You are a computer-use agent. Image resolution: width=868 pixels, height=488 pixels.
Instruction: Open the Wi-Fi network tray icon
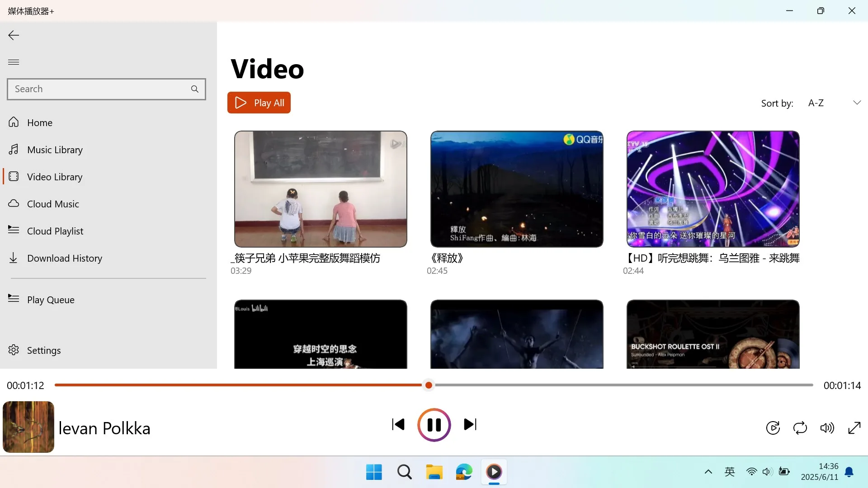pos(751,472)
